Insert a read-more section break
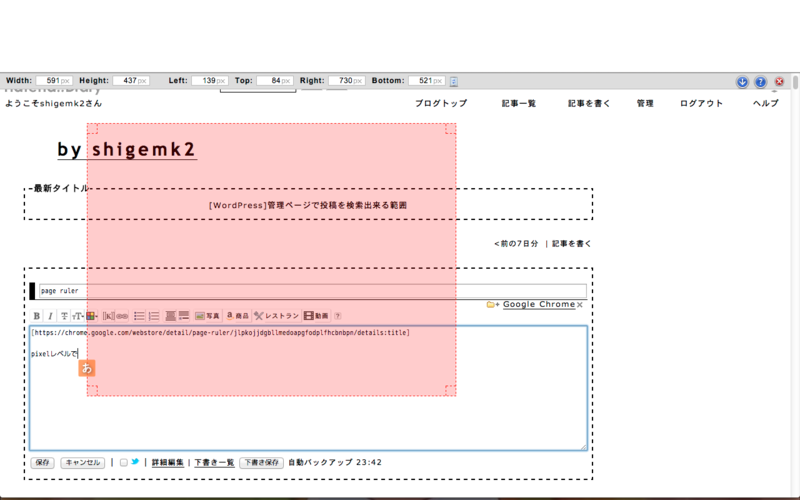Image resolution: width=800 pixels, height=500 pixels. [x=184, y=316]
